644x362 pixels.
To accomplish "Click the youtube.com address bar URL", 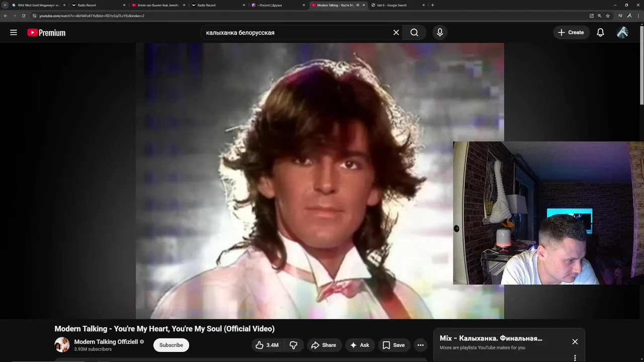I will click(92, 16).
